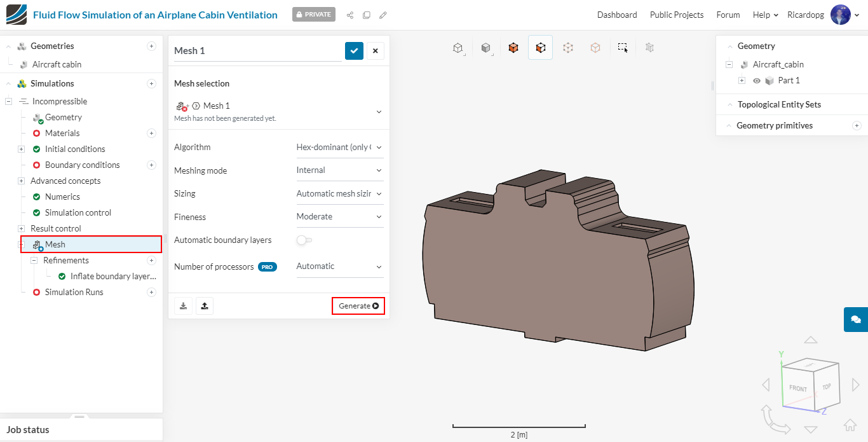The image size is (868, 442).
Task: Open the support chat widget
Action: point(855,319)
